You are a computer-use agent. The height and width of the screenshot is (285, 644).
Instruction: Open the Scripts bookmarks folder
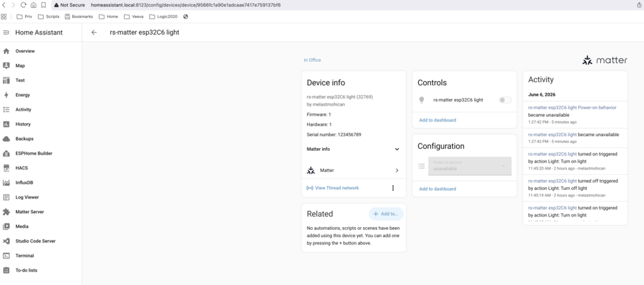(x=48, y=17)
